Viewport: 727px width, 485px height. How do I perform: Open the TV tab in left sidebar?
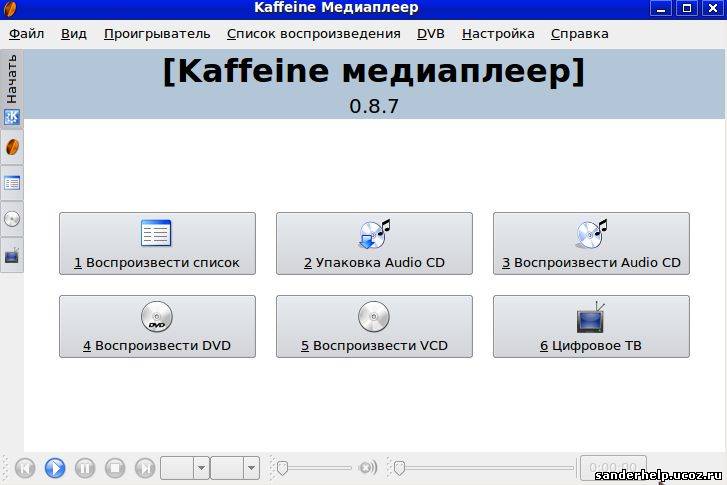coord(12,256)
